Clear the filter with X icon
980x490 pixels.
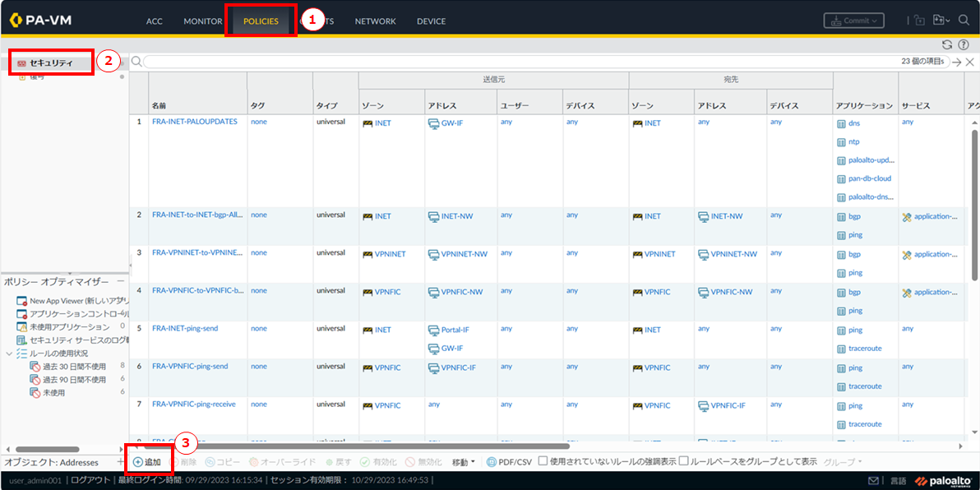click(x=969, y=62)
